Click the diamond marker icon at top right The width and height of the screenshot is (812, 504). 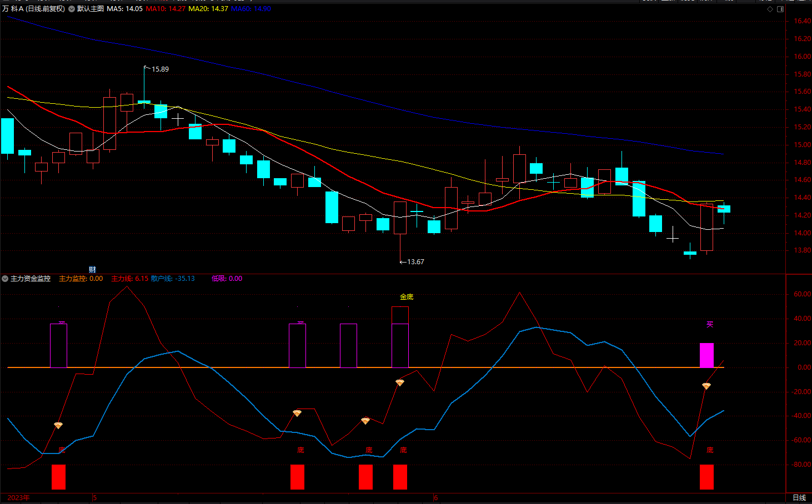770,9
